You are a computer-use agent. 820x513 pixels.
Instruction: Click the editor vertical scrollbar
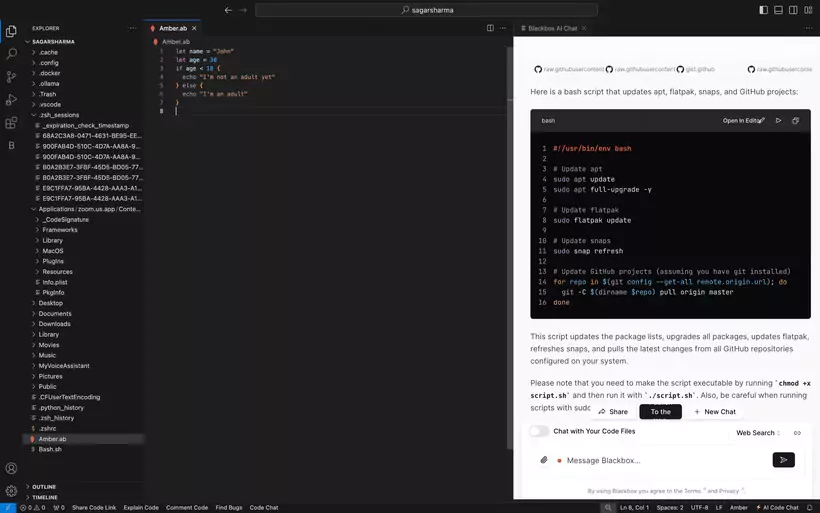coord(510,246)
